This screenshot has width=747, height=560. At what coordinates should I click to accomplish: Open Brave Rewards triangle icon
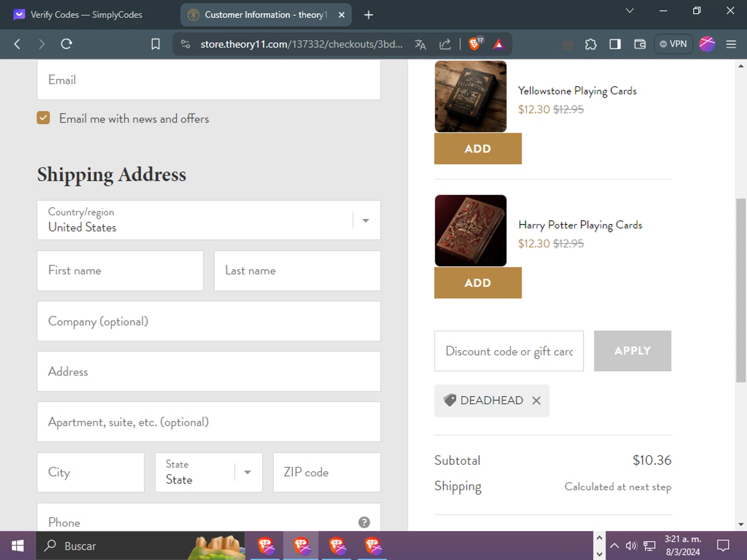[498, 44]
